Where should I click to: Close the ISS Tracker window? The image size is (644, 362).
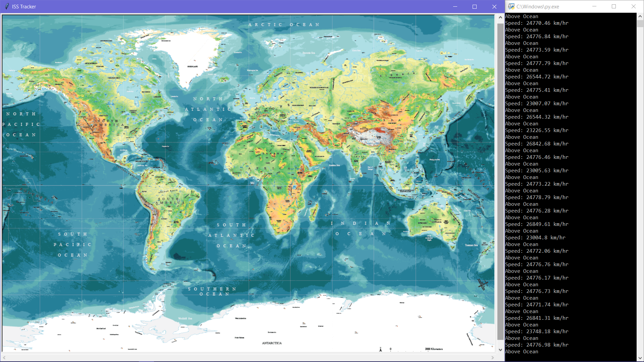(x=494, y=6)
